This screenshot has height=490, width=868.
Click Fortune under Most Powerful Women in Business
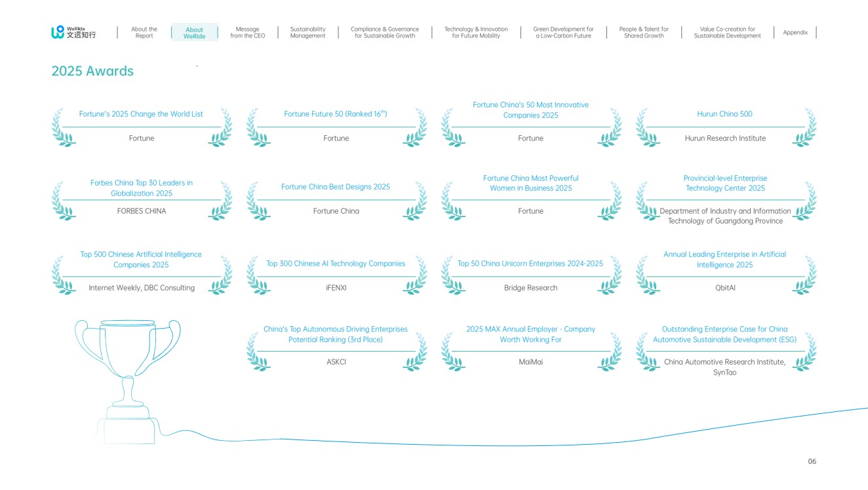(x=531, y=211)
